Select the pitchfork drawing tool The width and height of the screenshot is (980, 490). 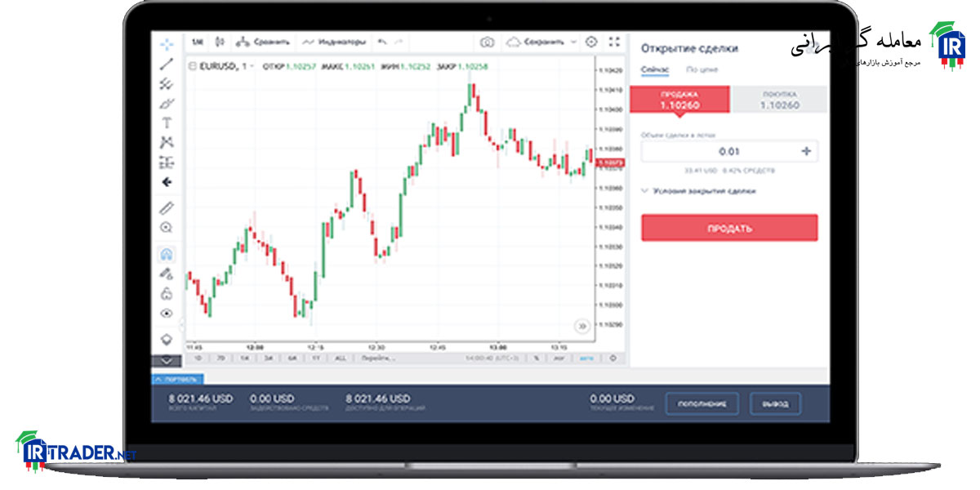click(x=167, y=83)
